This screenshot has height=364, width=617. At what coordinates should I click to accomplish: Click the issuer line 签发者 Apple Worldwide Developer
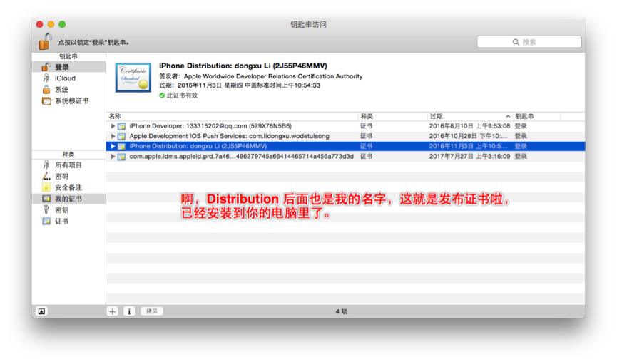(x=260, y=76)
